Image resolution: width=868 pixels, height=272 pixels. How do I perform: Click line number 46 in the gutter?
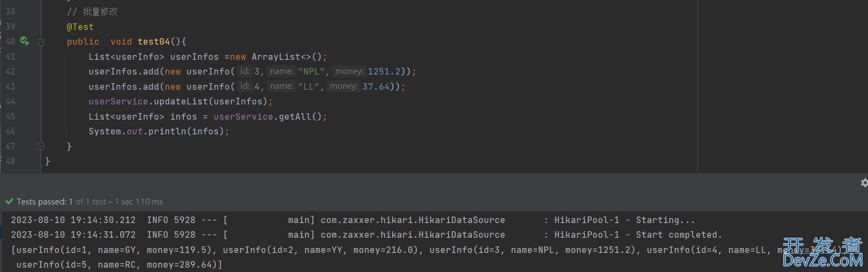click(10, 131)
